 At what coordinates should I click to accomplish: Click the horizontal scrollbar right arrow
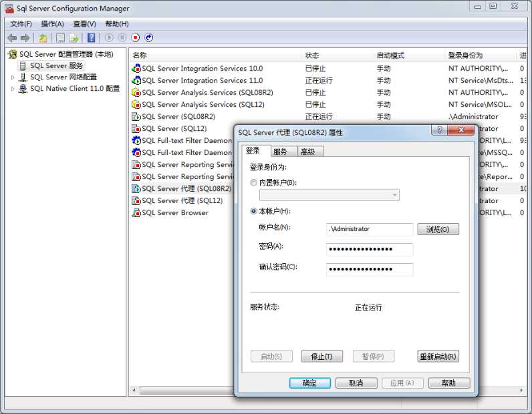pos(521,390)
